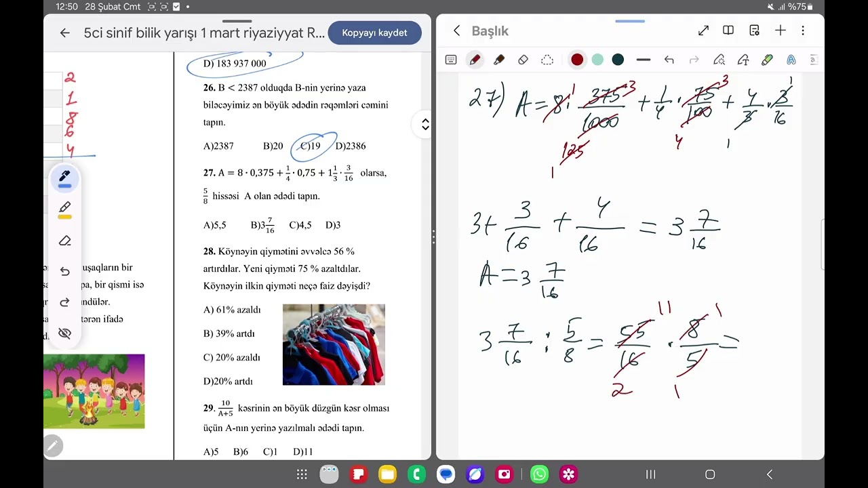This screenshot has height=488, width=868.
Task: Redo the stroke in Notes toolbar
Action: coord(694,60)
